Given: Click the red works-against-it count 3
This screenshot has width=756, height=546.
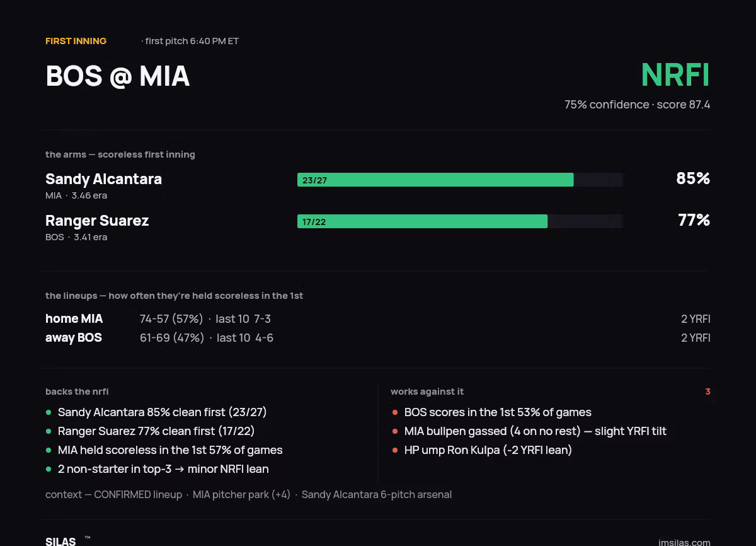Looking at the screenshot, I should [x=707, y=392].
